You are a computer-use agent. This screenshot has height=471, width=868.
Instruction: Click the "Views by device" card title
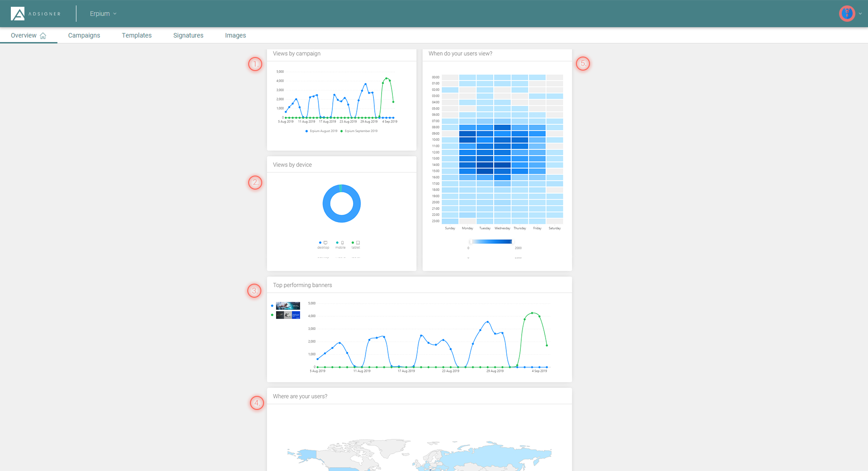tap(292, 165)
